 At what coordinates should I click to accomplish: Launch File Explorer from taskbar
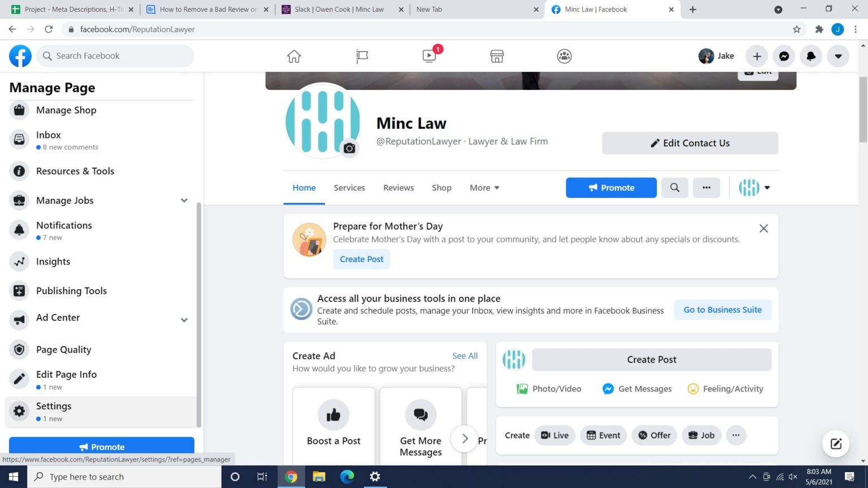tap(319, 477)
